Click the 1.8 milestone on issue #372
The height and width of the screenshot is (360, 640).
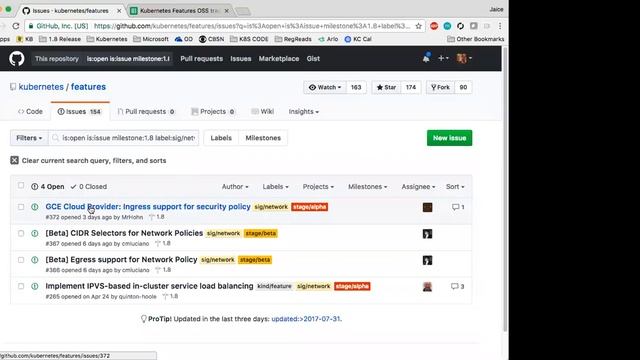[x=157, y=217]
